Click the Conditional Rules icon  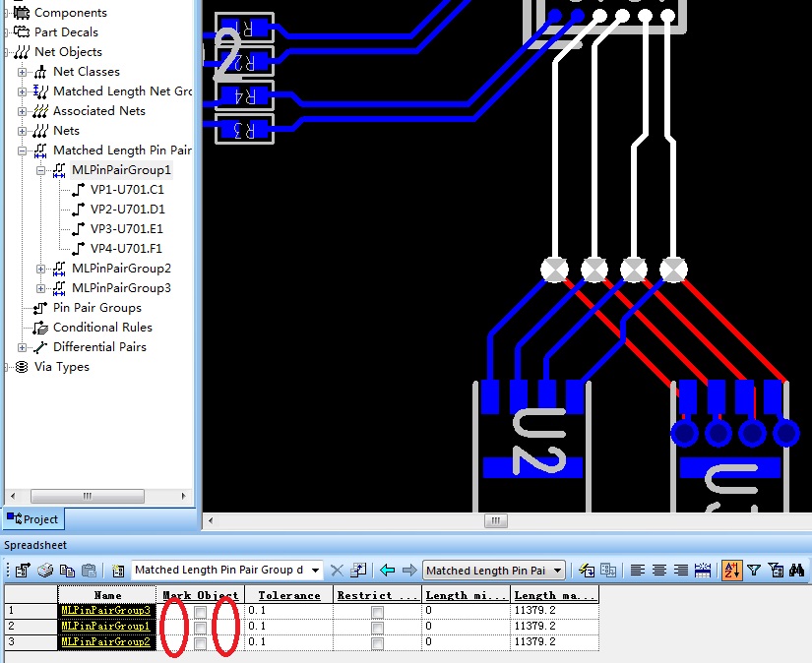pos(40,328)
